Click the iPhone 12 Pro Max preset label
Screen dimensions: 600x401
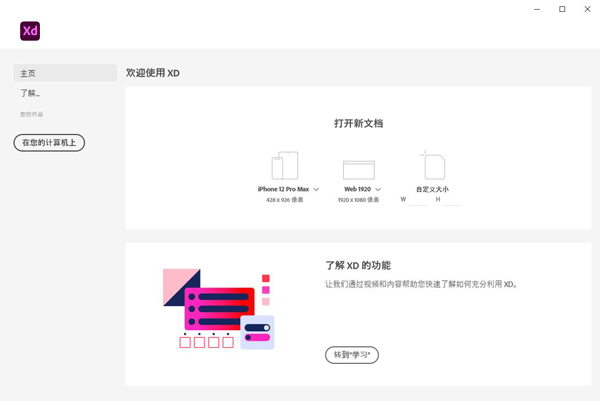[x=283, y=189]
